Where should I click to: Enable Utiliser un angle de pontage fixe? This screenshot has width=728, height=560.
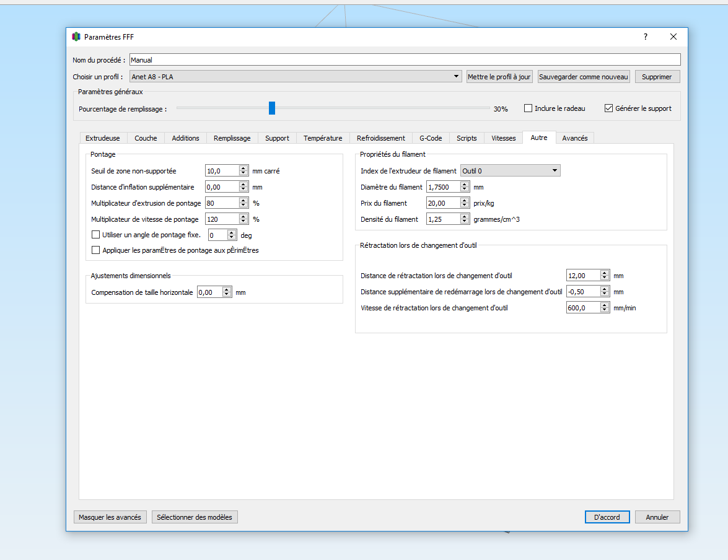click(x=95, y=235)
